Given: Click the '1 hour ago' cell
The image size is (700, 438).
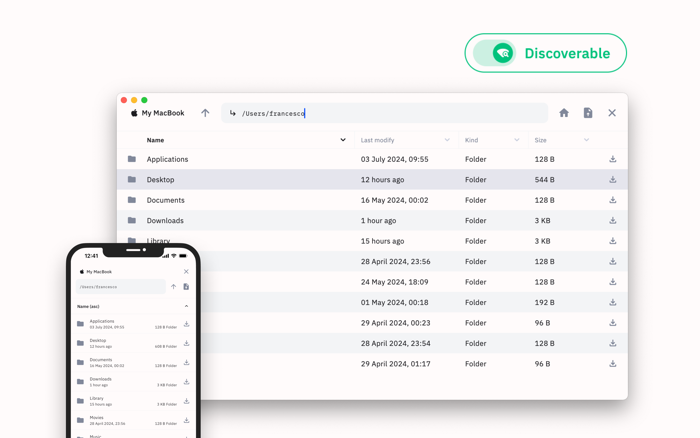Looking at the screenshot, I should (x=379, y=221).
